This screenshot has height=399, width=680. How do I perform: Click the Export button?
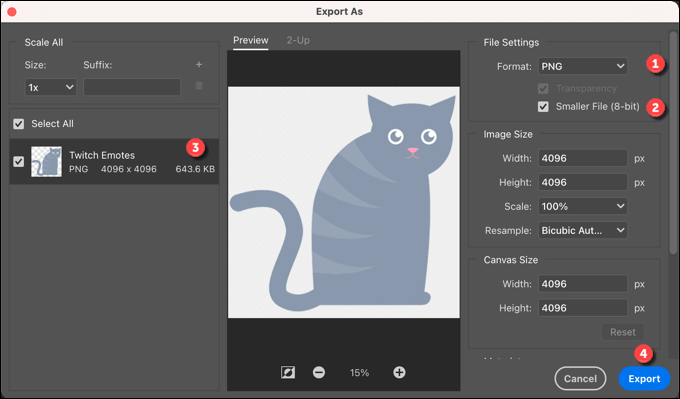644,379
